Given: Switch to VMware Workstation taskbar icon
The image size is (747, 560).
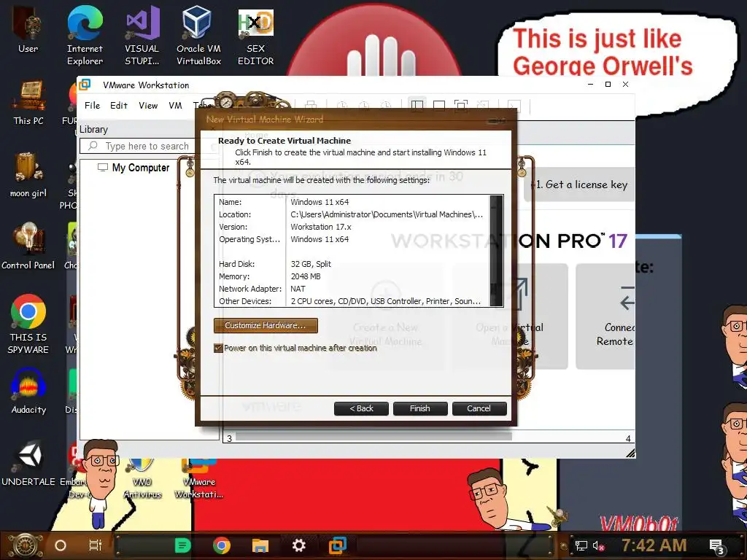Looking at the screenshot, I should coord(337,545).
